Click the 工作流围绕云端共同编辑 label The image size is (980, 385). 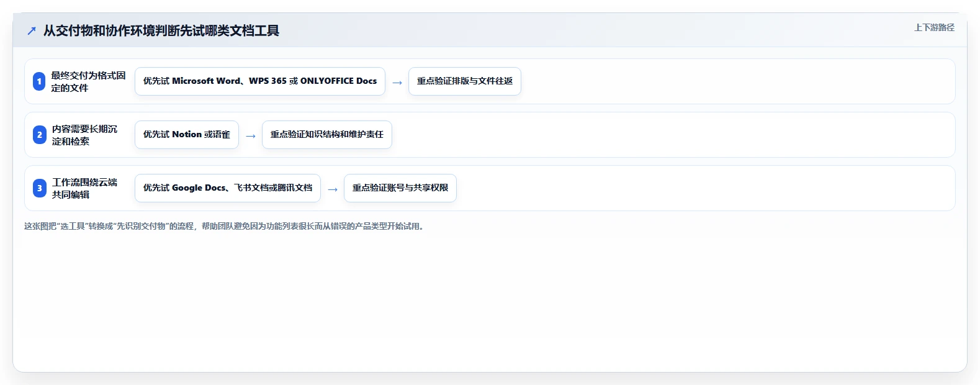coord(84,188)
